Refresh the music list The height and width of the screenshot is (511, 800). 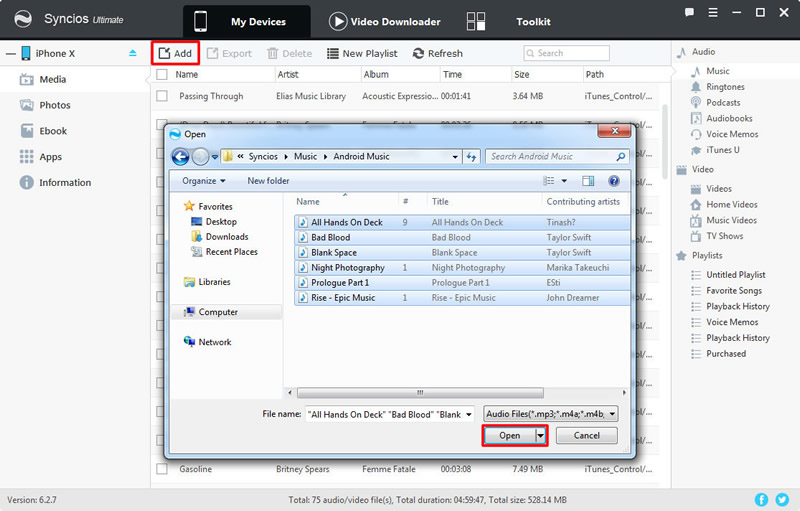coord(437,53)
